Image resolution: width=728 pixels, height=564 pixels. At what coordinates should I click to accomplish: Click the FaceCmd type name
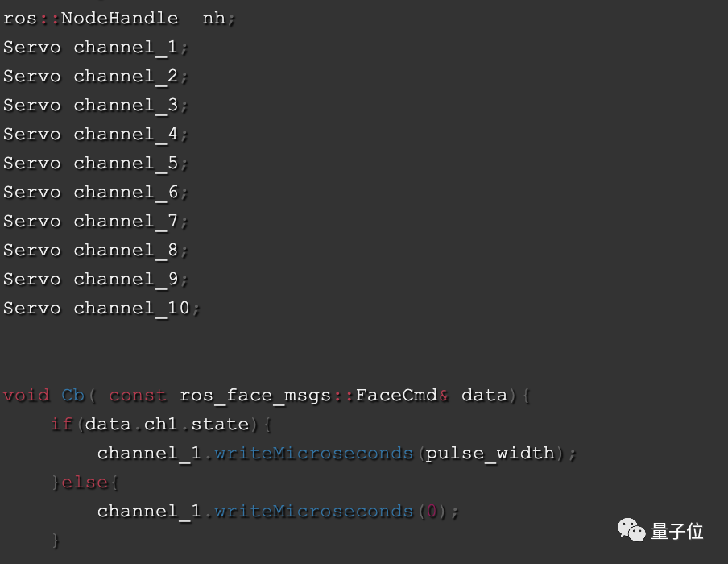point(395,395)
